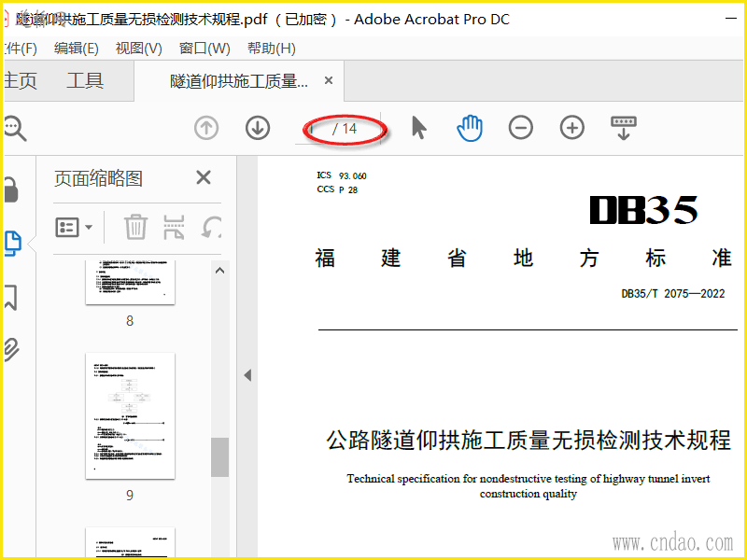Choose the selection arrow tool
The width and height of the screenshot is (747, 560).
[418, 128]
